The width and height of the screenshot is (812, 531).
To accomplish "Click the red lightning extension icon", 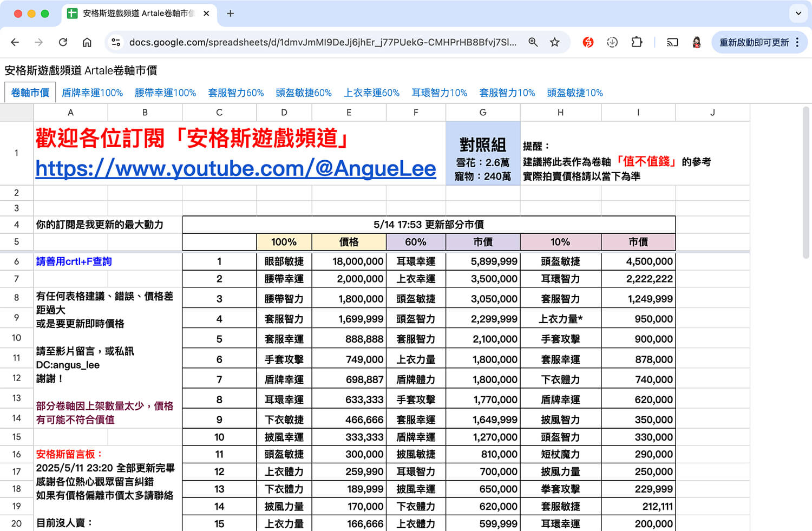I will pos(588,42).
